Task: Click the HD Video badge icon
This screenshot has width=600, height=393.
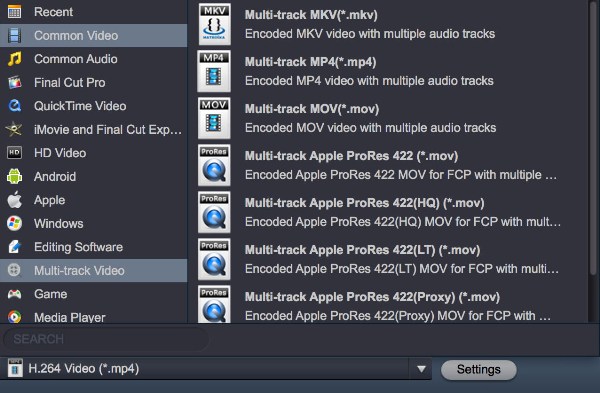Action: pyautogui.click(x=15, y=153)
